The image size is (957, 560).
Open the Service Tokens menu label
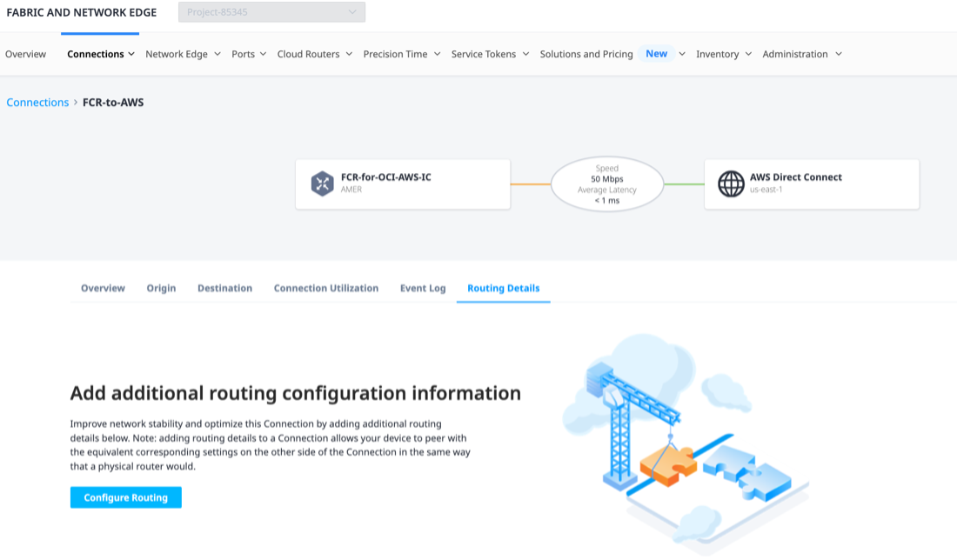tap(484, 54)
